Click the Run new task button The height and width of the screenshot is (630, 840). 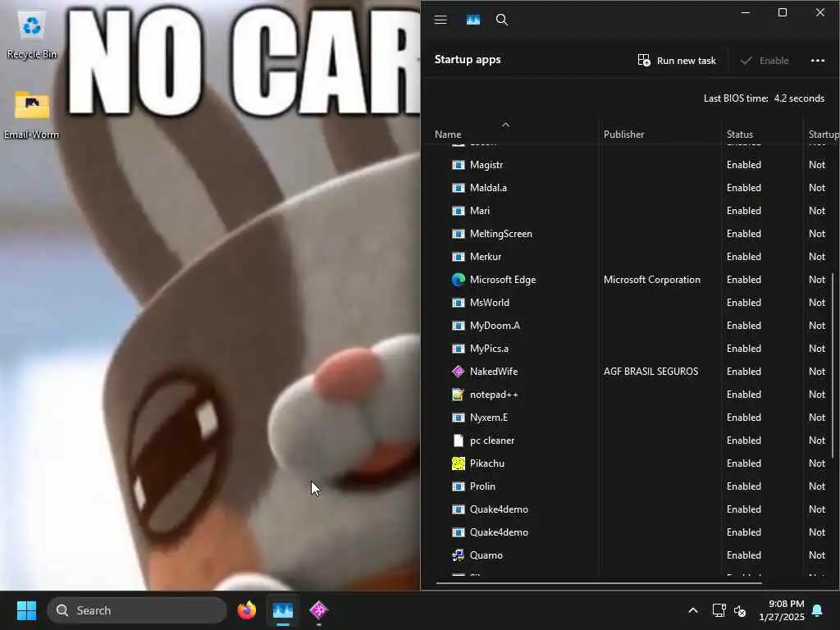(677, 61)
